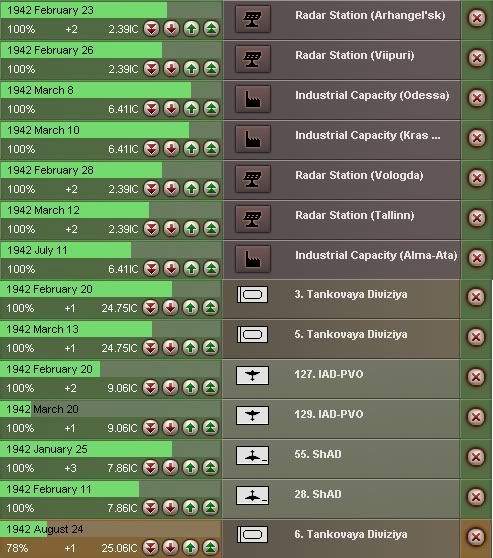Screen dimensions: 493x558
Task: Move Radar Station (Vologda) to top of queue
Action: pos(211,188)
